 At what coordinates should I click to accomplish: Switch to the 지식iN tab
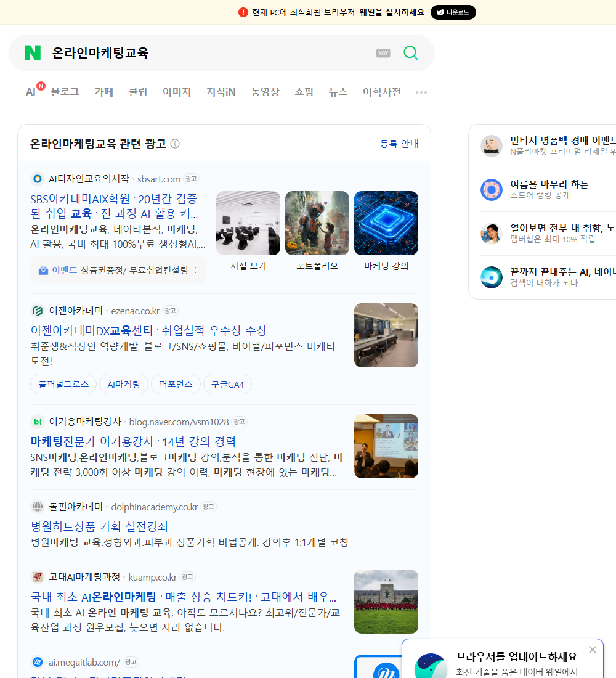coord(221,92)
